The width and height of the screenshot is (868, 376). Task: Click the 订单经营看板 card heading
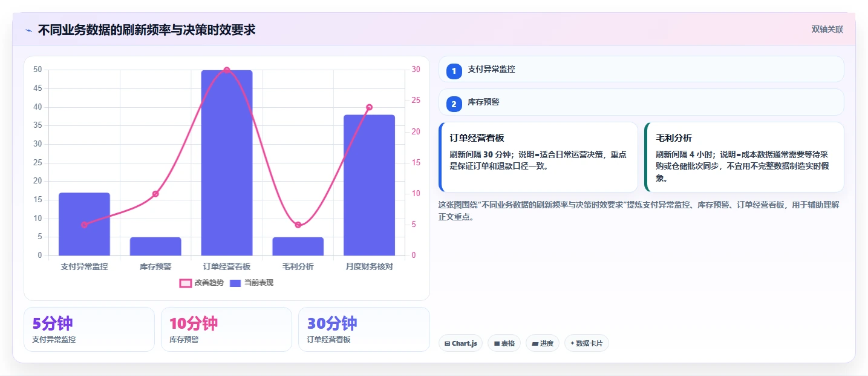[477, 137]
